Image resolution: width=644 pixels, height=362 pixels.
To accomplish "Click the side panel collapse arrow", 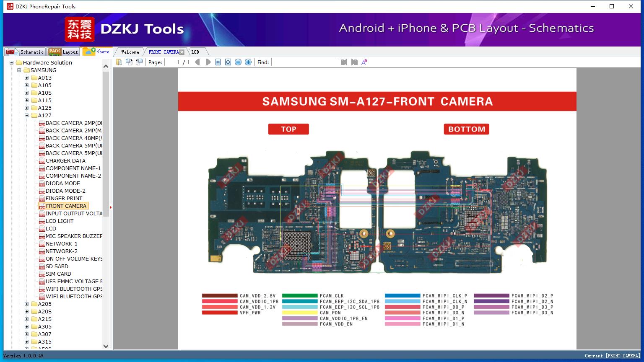I will click(x=110, y=207).
